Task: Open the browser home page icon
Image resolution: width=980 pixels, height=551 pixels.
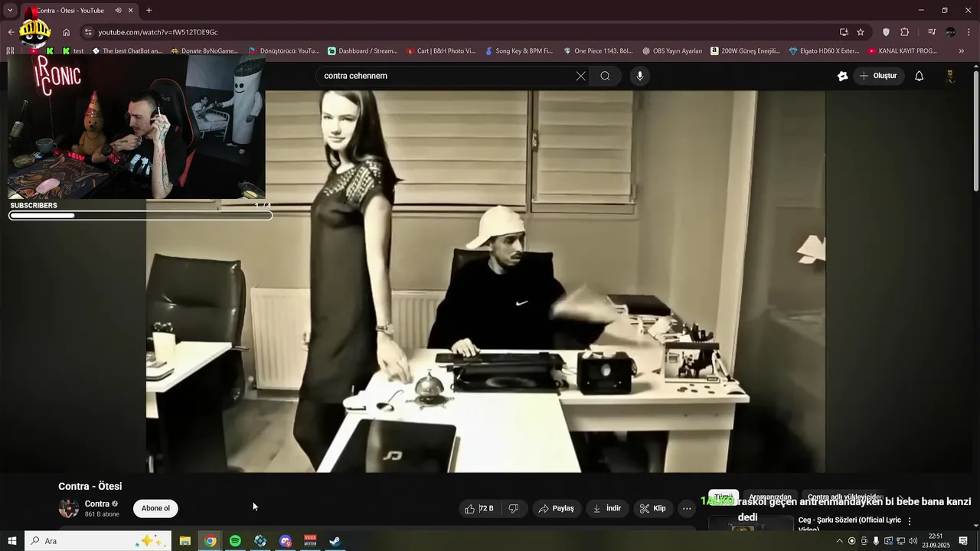Action: coord(67,32)
